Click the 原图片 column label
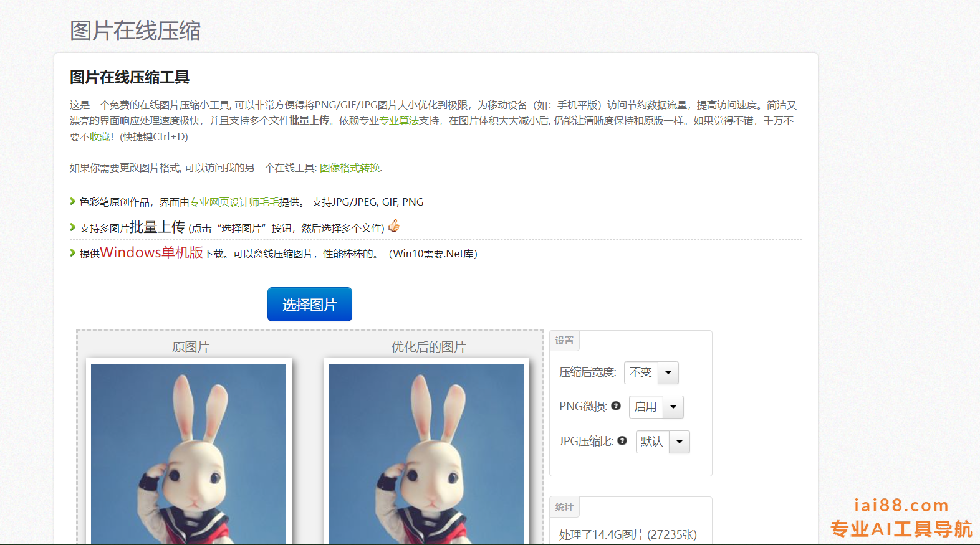 tap(191, 347)
